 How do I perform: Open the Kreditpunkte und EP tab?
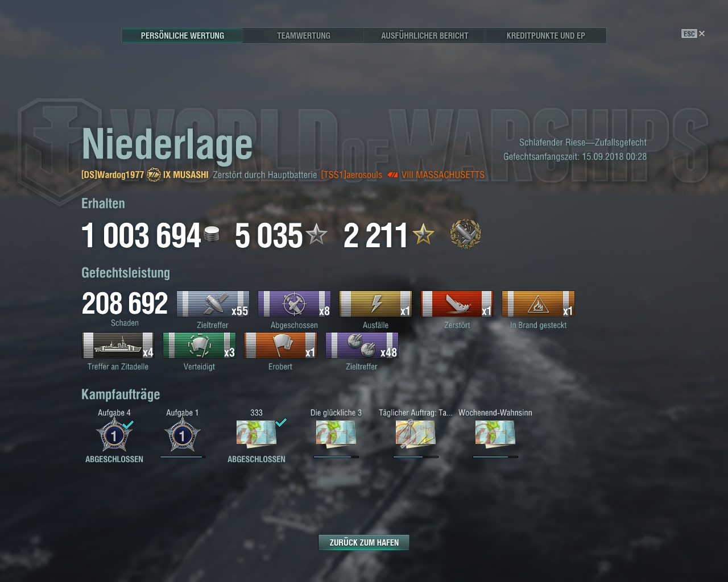pyautogui.click(x=546, y=35)
